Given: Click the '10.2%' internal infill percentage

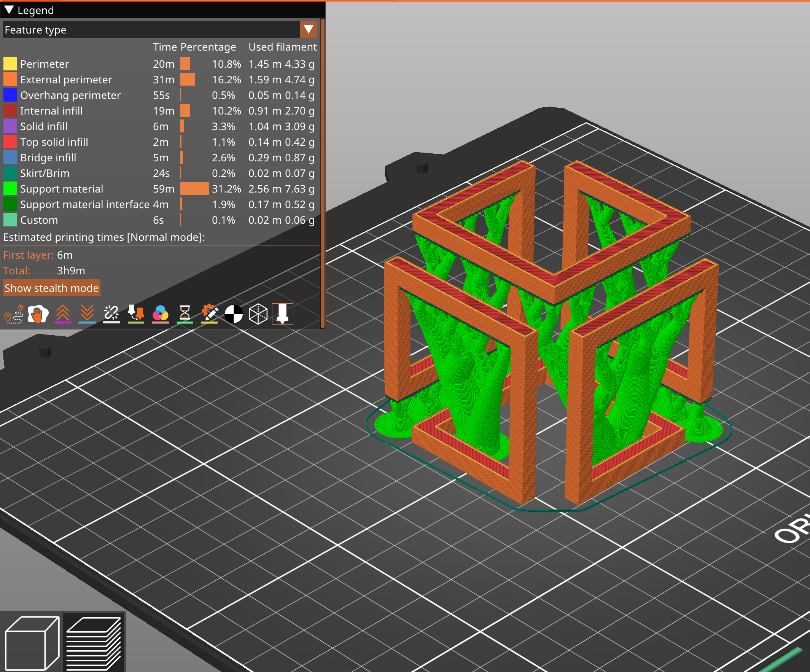Looking at the screenshot, I should [x=226, y=111].
